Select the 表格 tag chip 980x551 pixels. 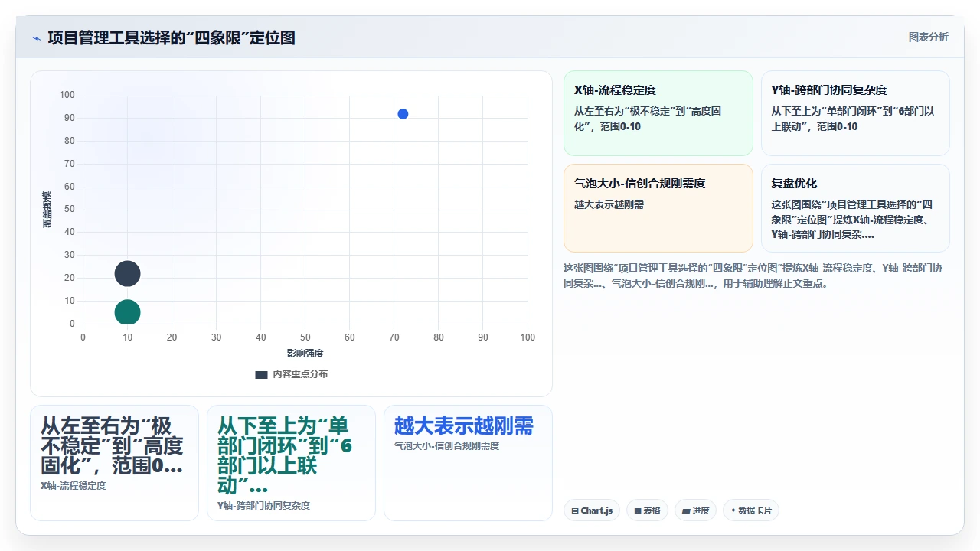pos(648,510)
